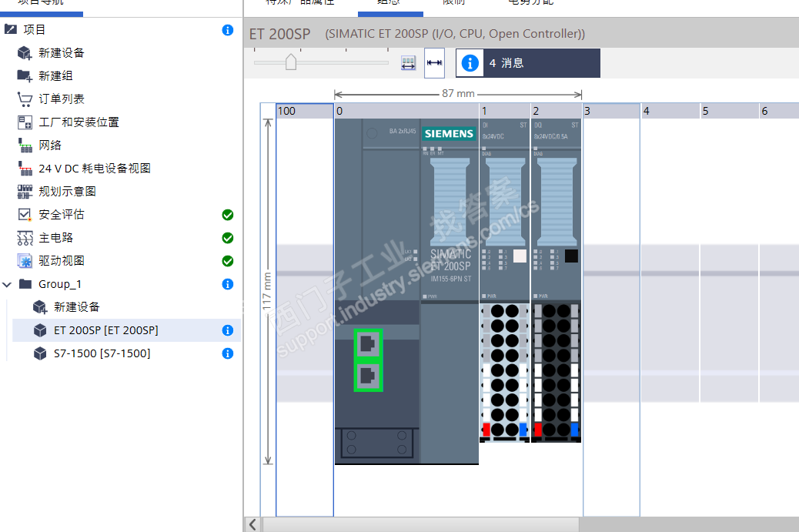Click green check status for 驱动视图

click(x=228, y=261)
